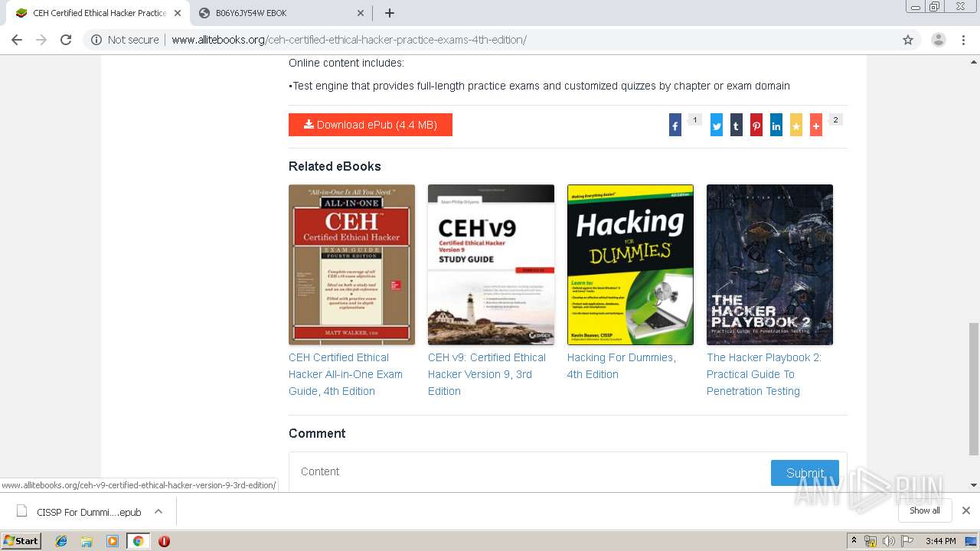Open the CEH v9 Study Guide cover
The width and height of the screenshot is (980, 551).
click(x=491, y=265)
